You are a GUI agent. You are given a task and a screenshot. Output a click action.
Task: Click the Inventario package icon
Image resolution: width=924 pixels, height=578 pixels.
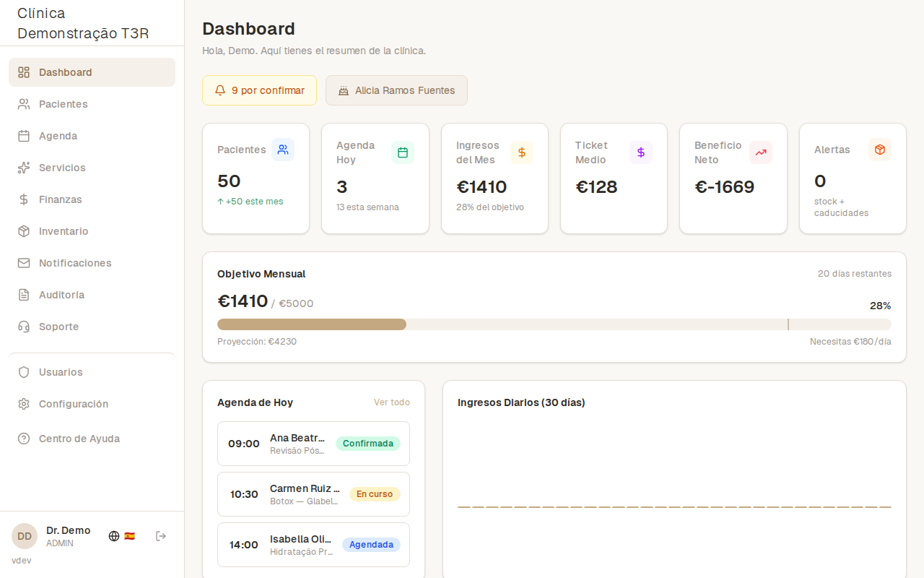click(23, 230)
